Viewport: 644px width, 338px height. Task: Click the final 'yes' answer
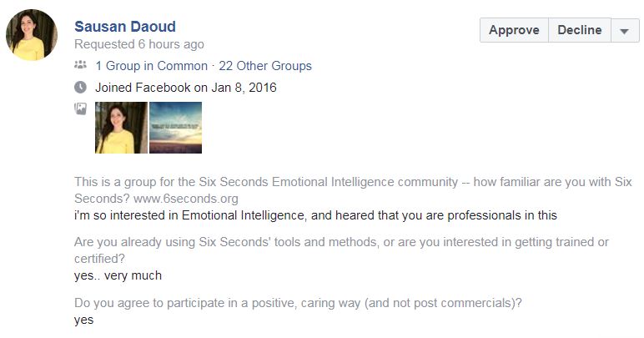coord(83,320)
